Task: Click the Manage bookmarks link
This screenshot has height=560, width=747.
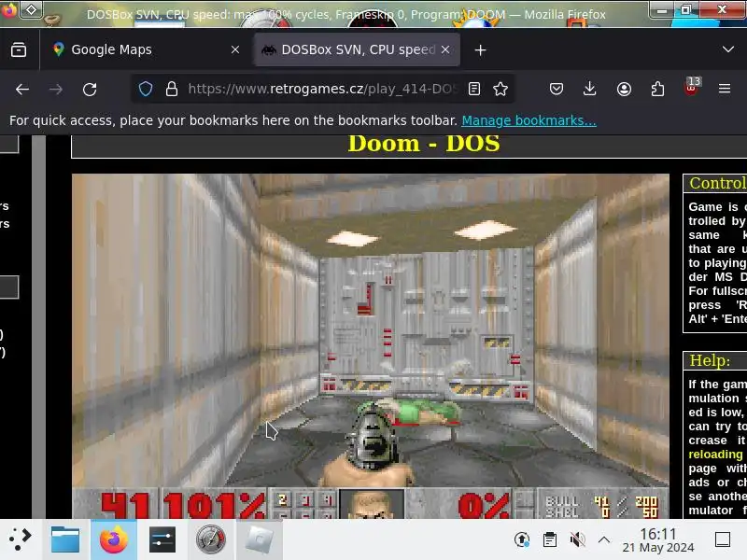Action: click(x=529, y=120)
